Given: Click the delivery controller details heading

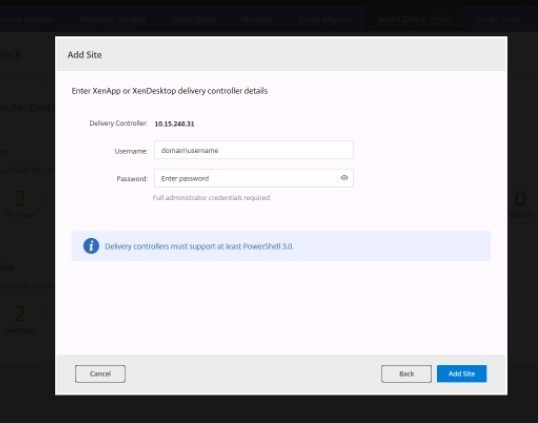Looking at the screenshot, I should tap(169, 91).
